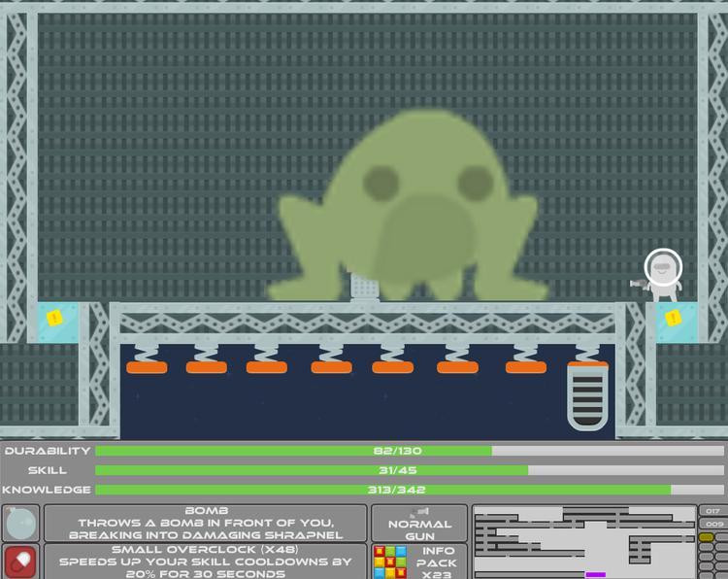
Task: Click the Bomb description panel
Action: (x=206, y=524)
